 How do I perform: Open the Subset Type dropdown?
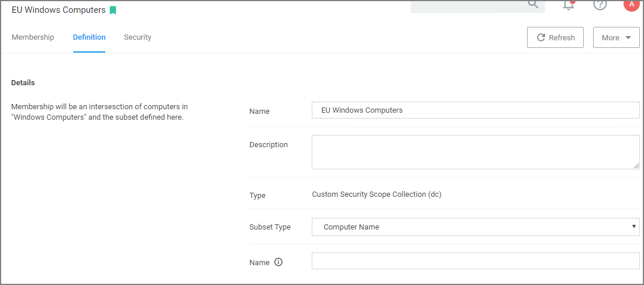click(475, 227)
